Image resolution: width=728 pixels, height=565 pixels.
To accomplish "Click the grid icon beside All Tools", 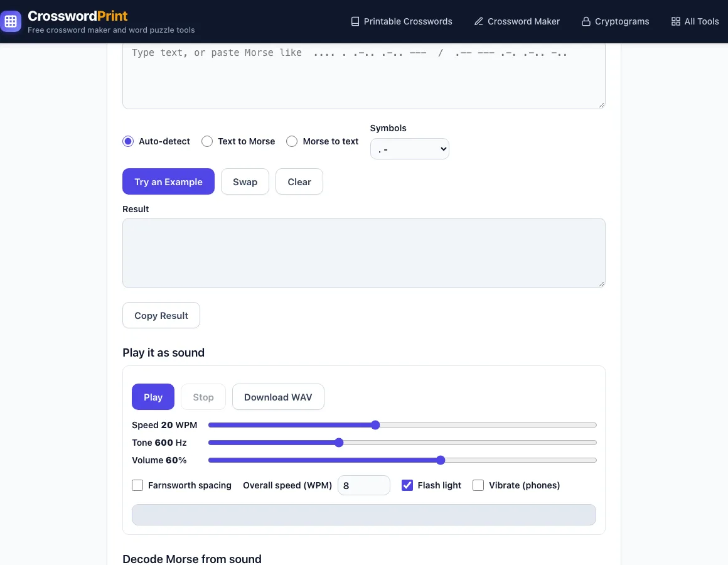I will [x=675, y=21].
